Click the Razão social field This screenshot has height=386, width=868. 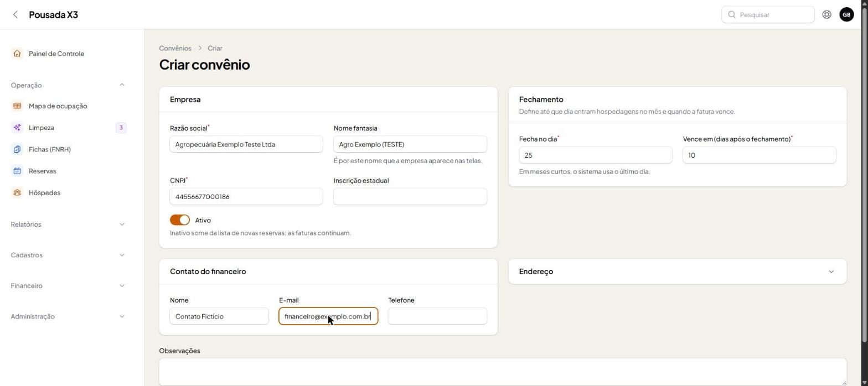point(246,144)
